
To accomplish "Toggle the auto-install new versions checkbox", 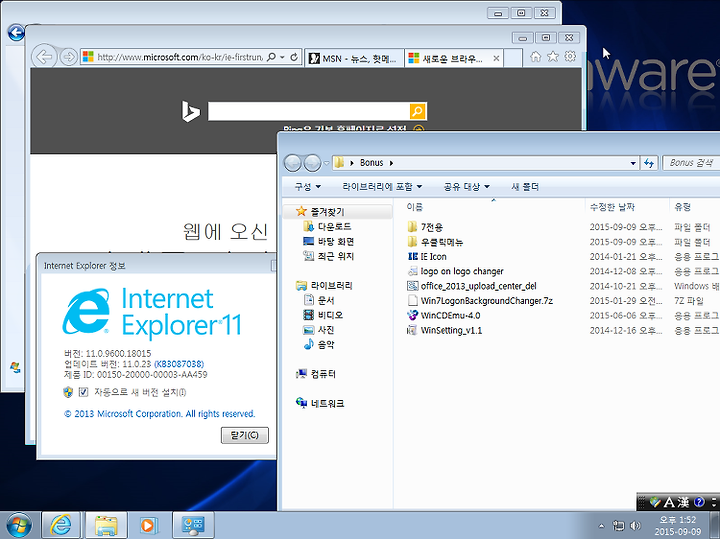I will coord(83,392).
